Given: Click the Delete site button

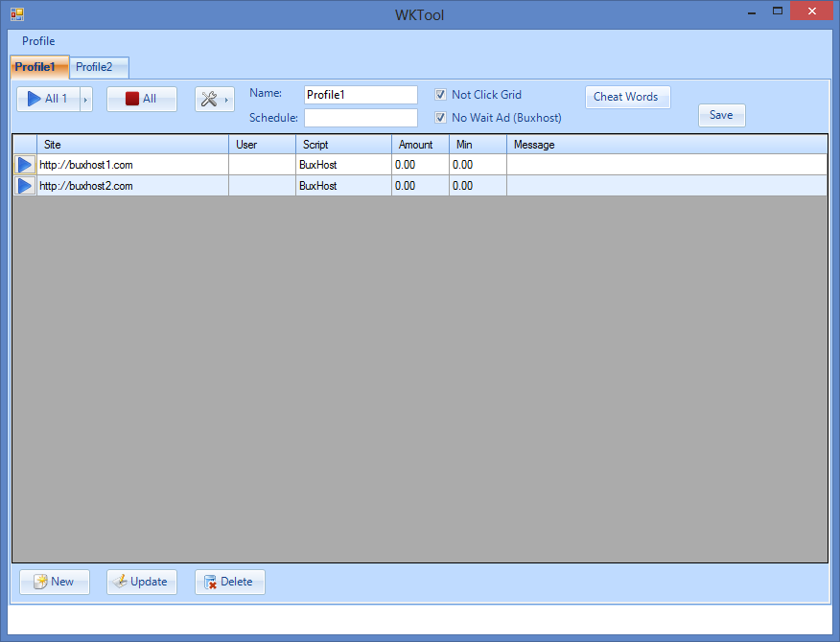Looking at the screenshot, I should point(229,582).
